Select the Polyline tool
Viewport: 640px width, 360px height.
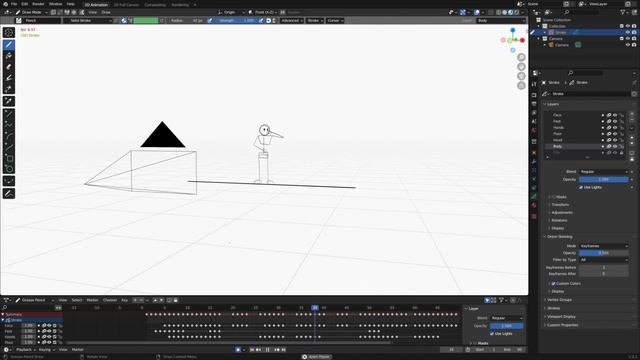pos(9,125)
